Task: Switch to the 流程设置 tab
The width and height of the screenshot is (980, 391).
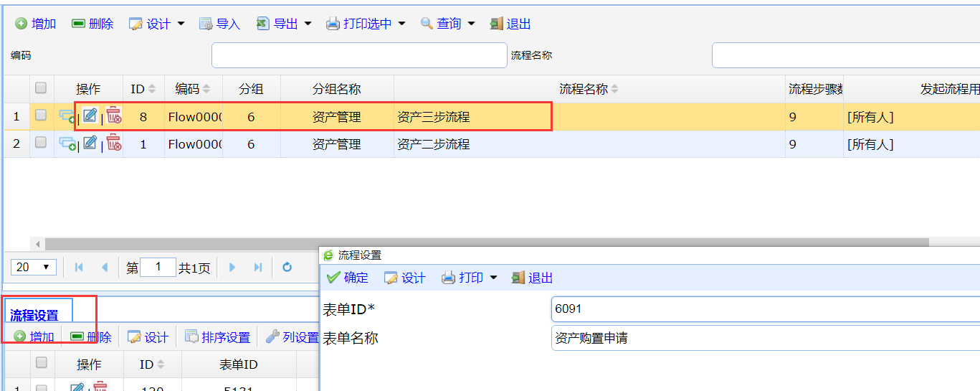Action: tap(34, 315)
